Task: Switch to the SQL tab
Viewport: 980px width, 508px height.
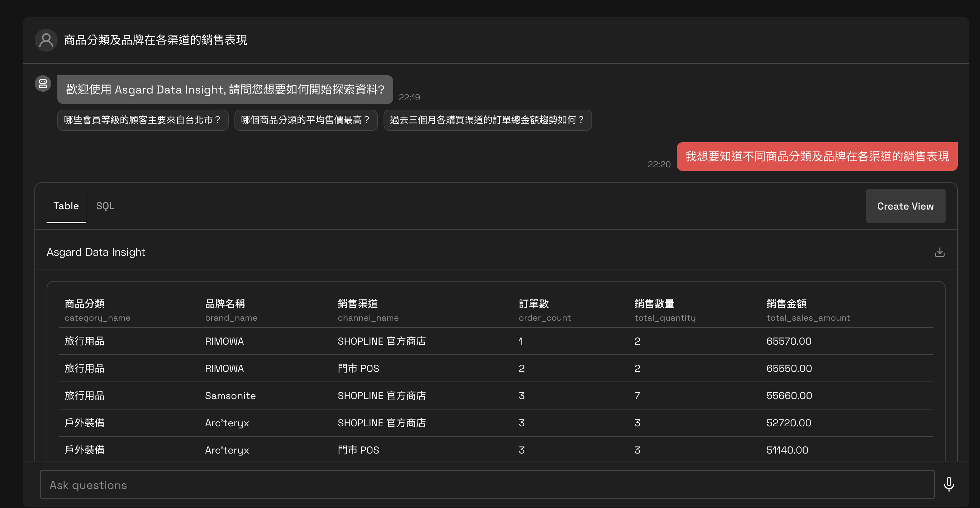Action: 105,206
